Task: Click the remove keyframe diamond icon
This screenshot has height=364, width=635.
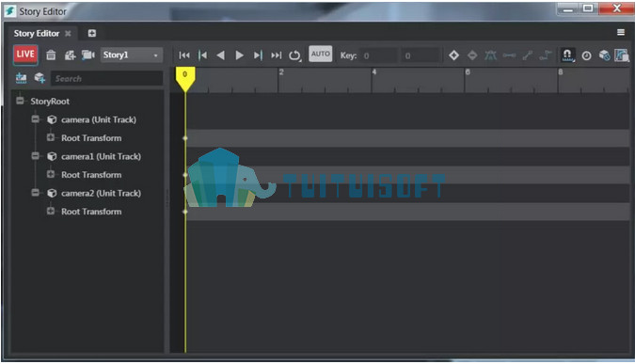Action: [472, 55]
